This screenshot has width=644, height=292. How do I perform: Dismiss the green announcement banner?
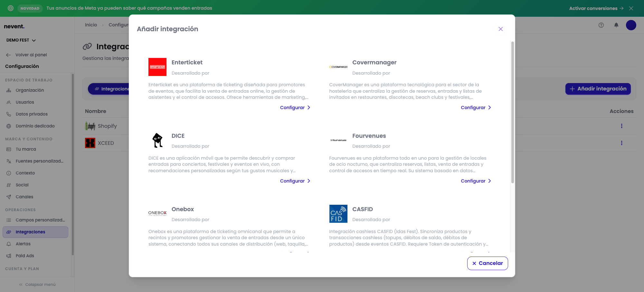(631, 8)
